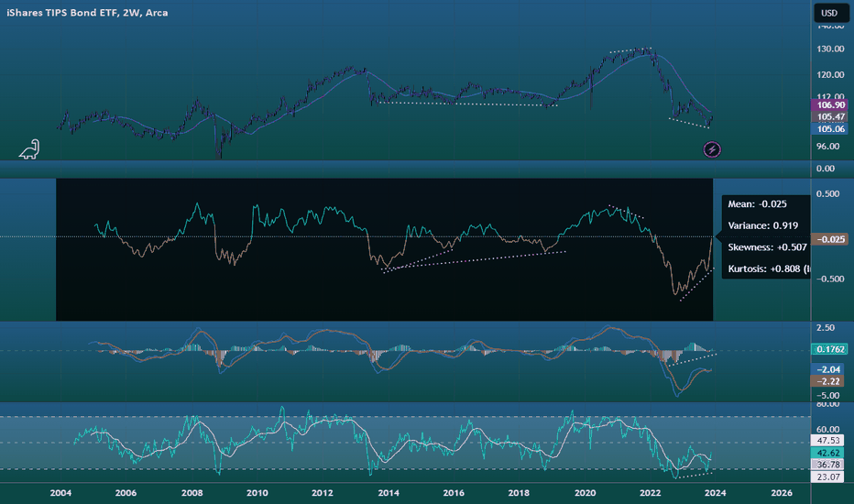Click the 2014 label on the time axis

tap(389, 493)
